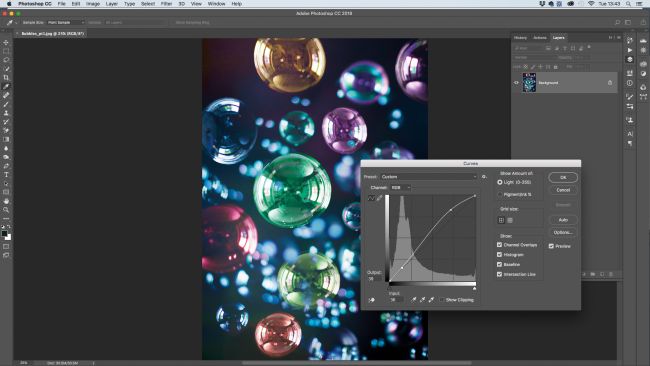Activate the on-image adjustment hand tool in Curves
This screenshot has height=366, width=650.
(x=371, y=300)
